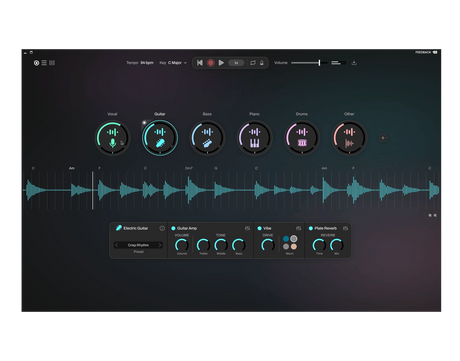The width and height of the screenshot is (460, 361).
Task: Toggle the Guitar Amp effect on/off dot
Action: coord(173,228)
